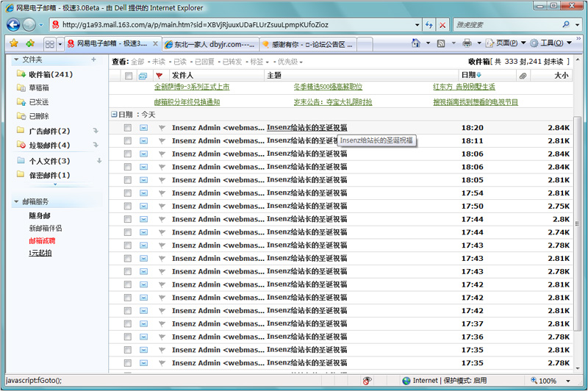Open the 1元起拍 link
The width and height of the screenshot is (588, 391).
click(x=40, y=253)
